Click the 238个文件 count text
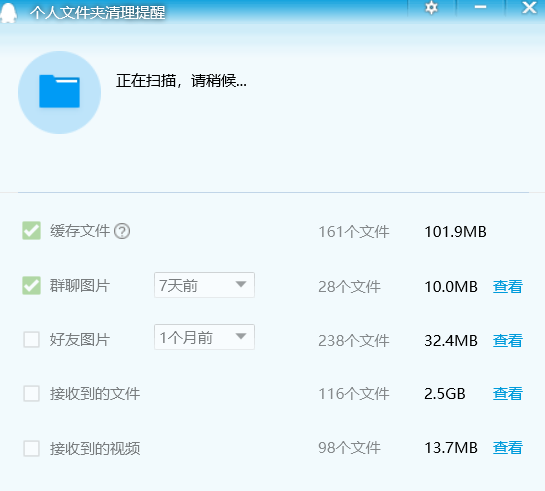This screenshot has height=491, width=545. (354, 341)
